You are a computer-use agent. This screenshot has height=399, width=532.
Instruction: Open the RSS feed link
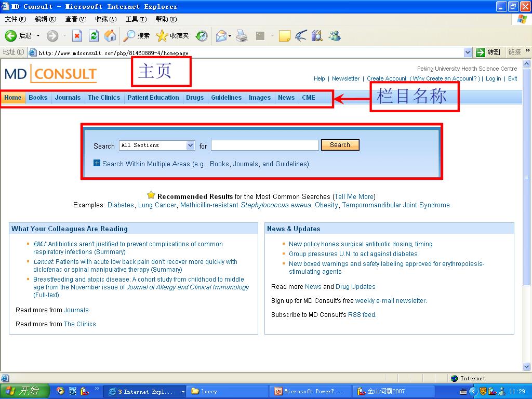[x=362, y=314]
